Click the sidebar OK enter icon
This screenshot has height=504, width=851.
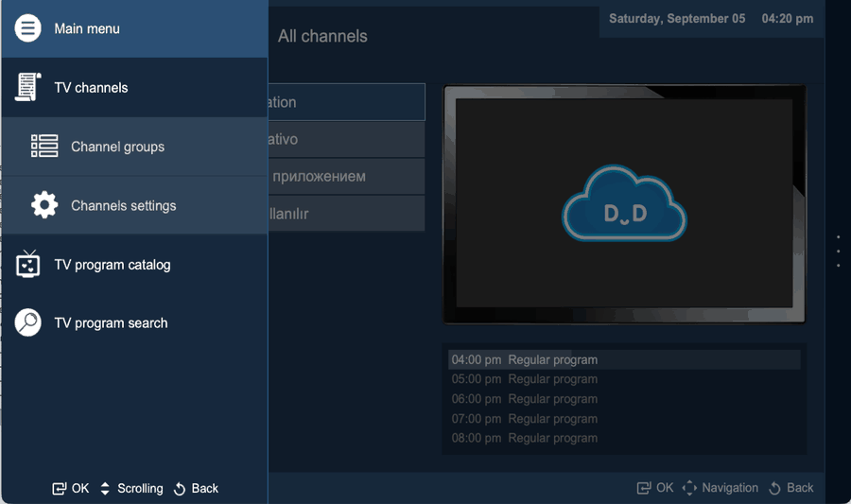[x=60, y=488]
